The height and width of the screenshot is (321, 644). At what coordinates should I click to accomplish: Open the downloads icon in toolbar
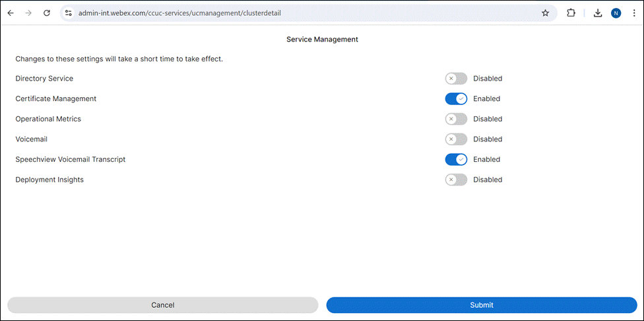598,13
